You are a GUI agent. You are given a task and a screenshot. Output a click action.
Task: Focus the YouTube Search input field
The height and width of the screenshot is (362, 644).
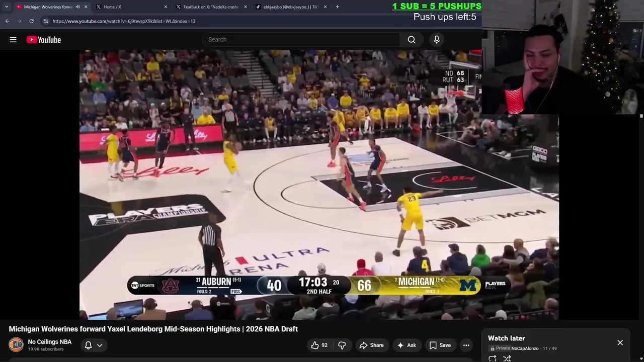(x=302, y=40)
